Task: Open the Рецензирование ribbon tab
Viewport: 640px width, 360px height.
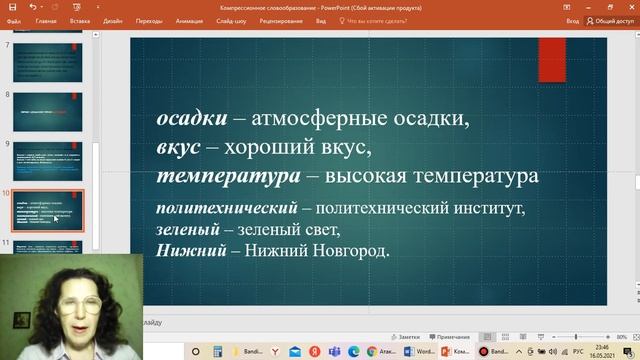Action: point(281,21)
